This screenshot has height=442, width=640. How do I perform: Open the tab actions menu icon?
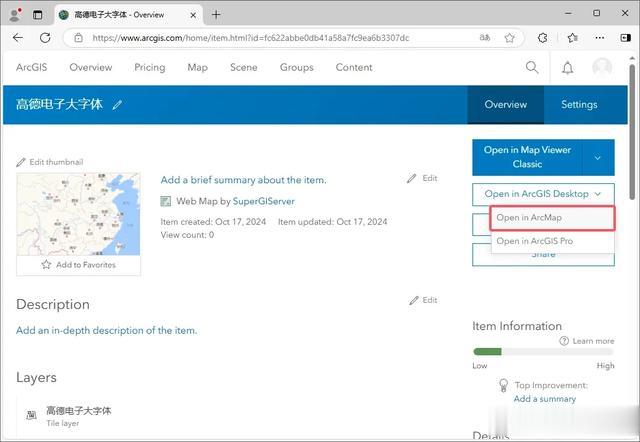pyautogui.click(x=38, y=15)
